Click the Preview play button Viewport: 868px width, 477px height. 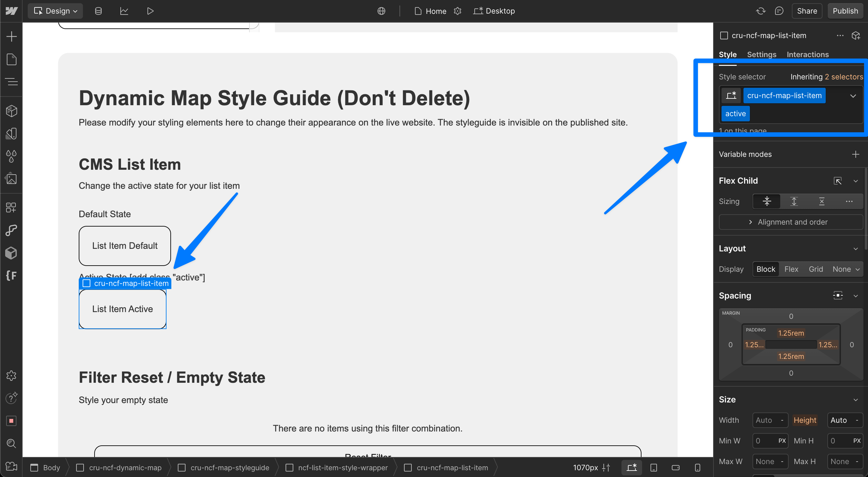150,11
